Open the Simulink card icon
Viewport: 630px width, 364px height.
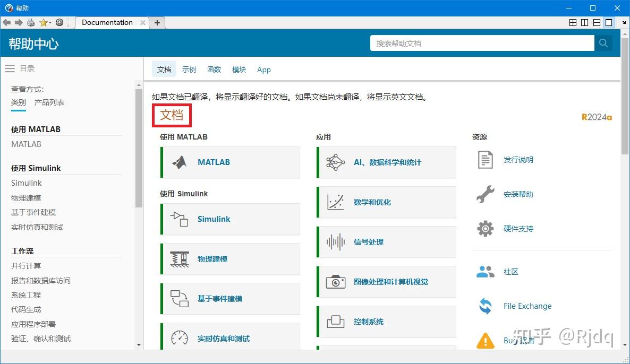(x=181, y=219)
